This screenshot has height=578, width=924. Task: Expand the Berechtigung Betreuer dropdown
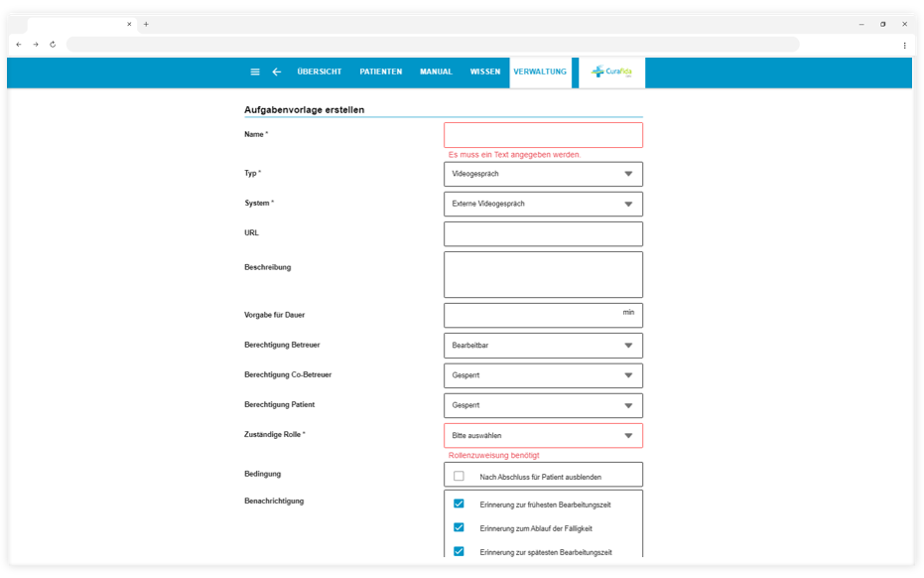point(543,346)
